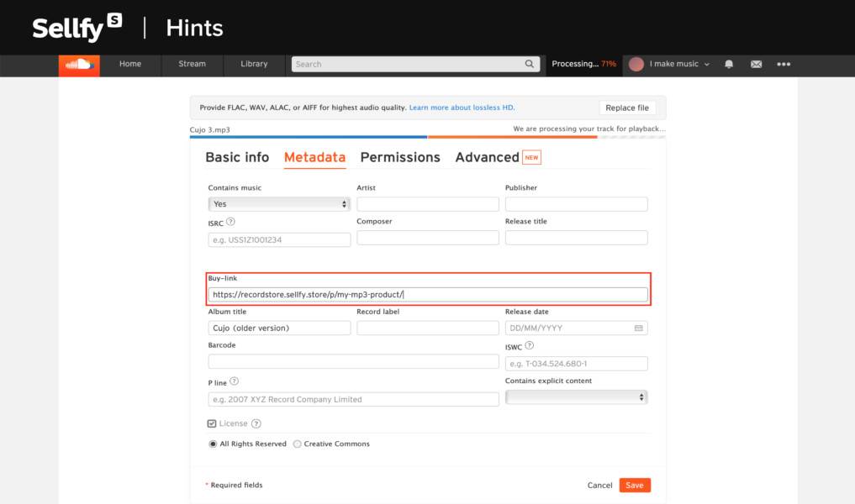Open Learn more about lossless HD link
This screenshot has width=855, height=504.
[462, 108]
